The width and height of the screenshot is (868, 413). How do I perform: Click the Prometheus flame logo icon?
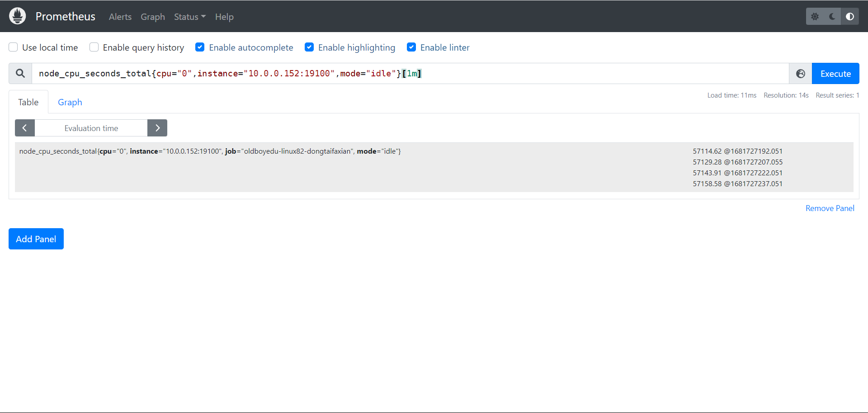click(18, 16)
